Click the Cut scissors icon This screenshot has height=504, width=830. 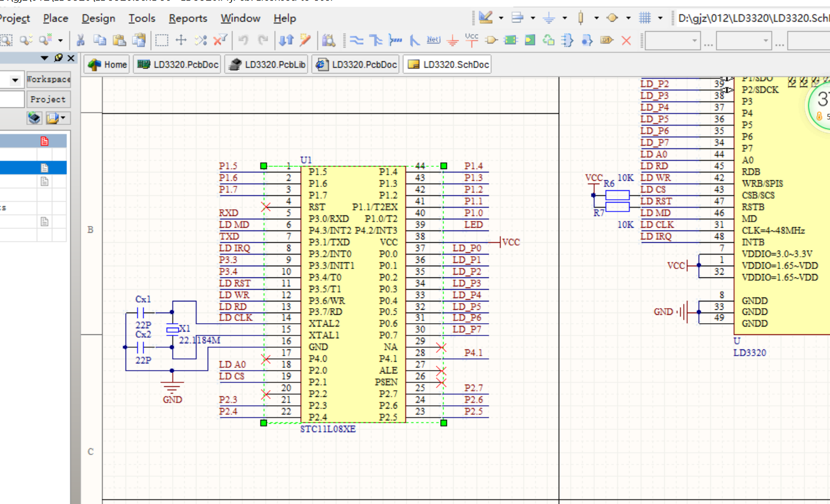point(80,40)
